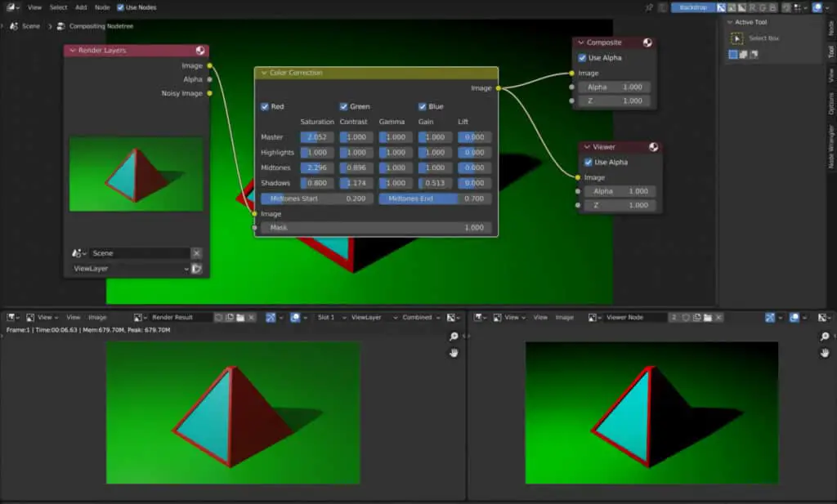Click the open image folder icon near Render Result

click(242, 318)
